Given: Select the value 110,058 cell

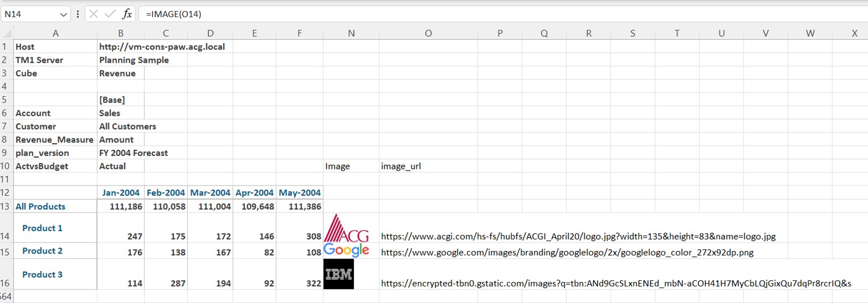Looking at the screenshot, I should [x=166, y=207].
